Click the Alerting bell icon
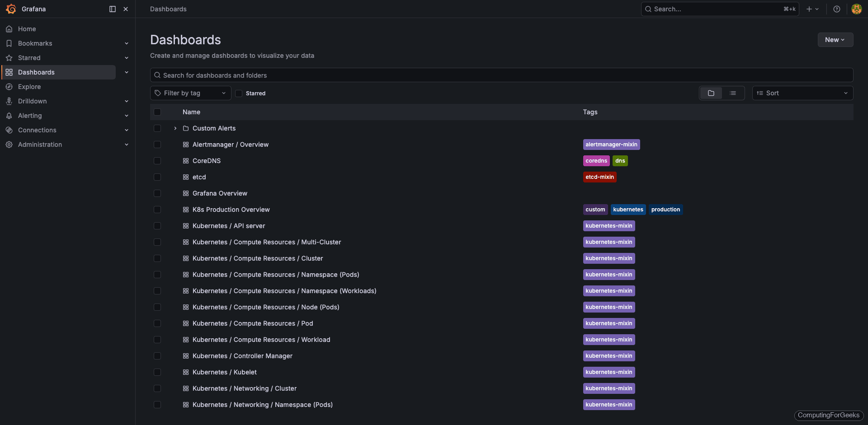The width and height of the screenshot is (868, 425). click(9, 116)
